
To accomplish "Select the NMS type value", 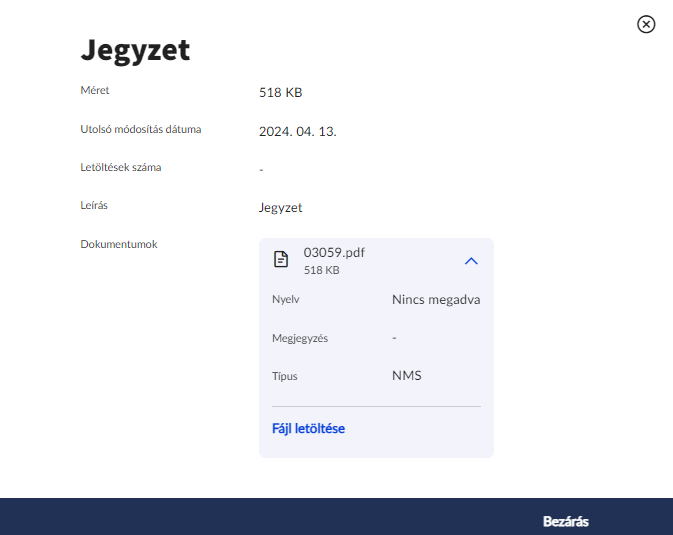I will (407, 377).
